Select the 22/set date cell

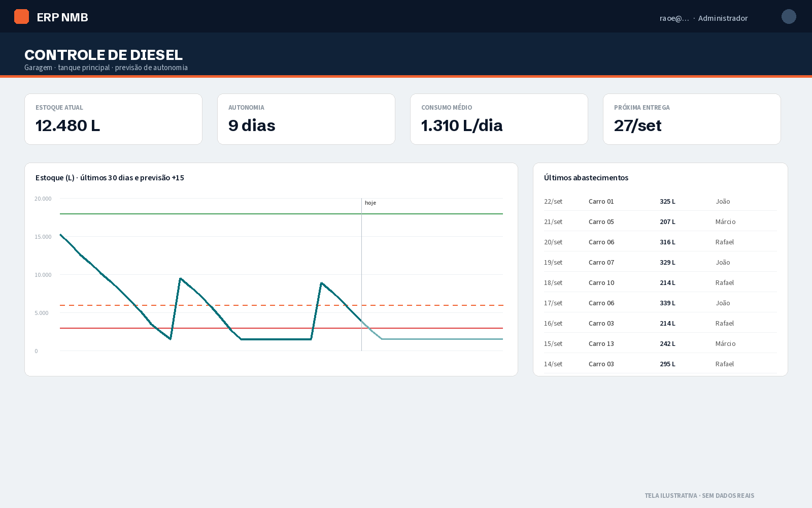[553, 202]
